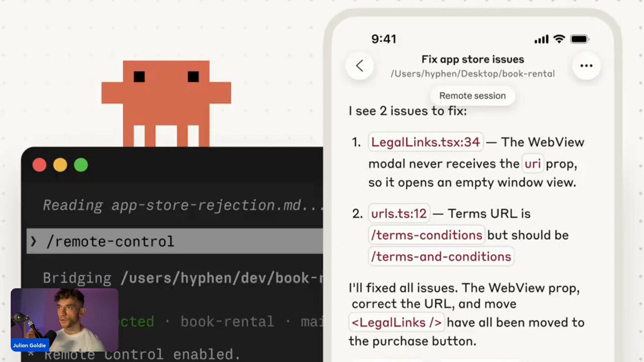Click the Julian Goldie name label
Screen dimensions: 644x362
coord(30,345)
